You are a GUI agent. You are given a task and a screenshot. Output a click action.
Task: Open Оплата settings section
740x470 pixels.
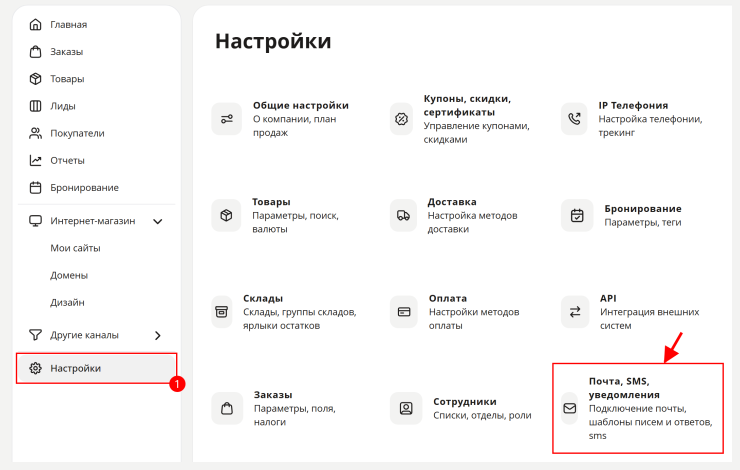[x=448, y=298]
